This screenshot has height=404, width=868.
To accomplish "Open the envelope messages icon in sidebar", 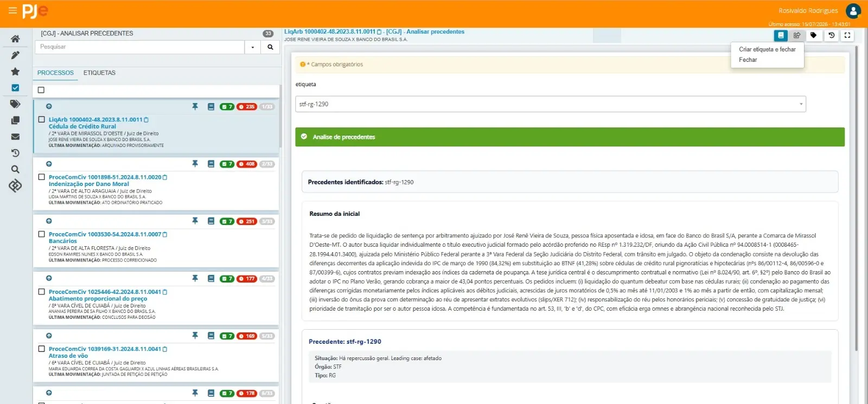I will click(x=15, y=137).
